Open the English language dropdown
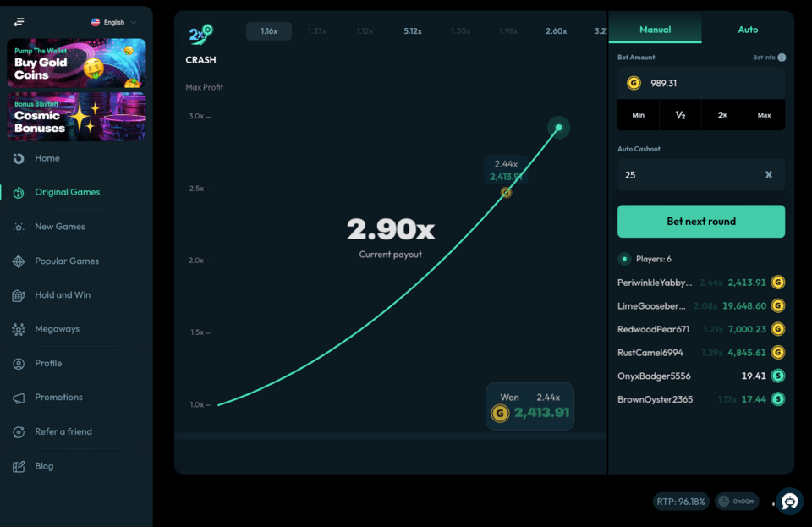Viewport: 812px width, 527px height. (x=113, y=22)
